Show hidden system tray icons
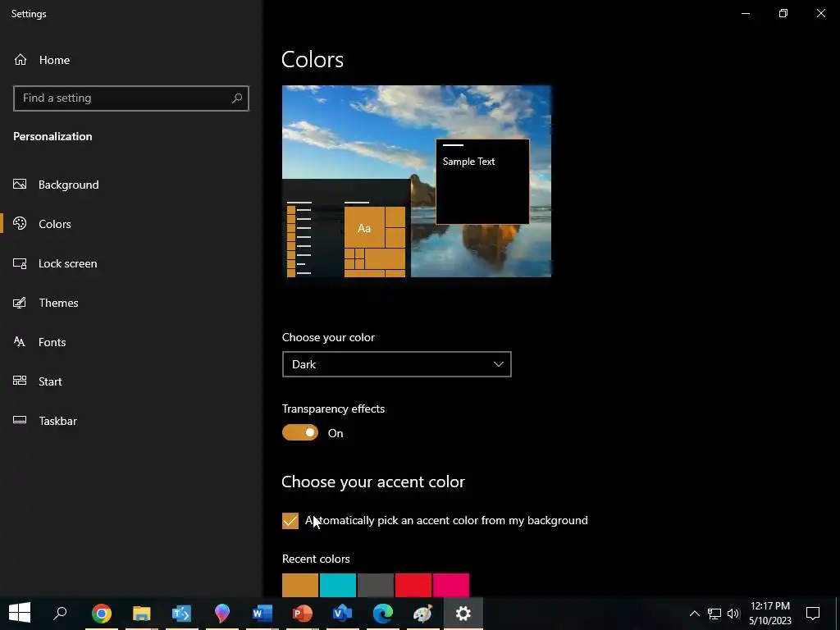This screenshot has height=630, width=840. point(694,614)
